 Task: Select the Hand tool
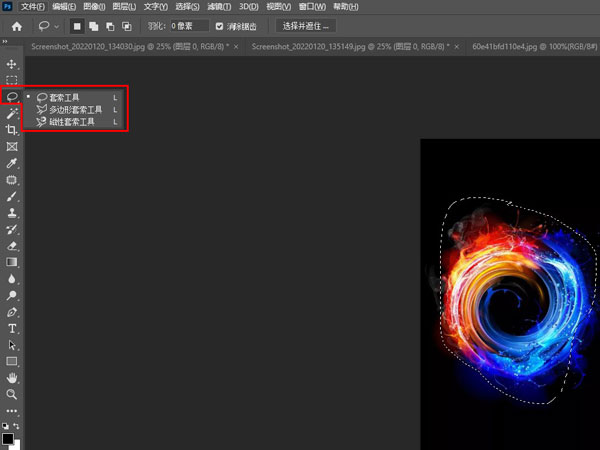coord(12,378)
